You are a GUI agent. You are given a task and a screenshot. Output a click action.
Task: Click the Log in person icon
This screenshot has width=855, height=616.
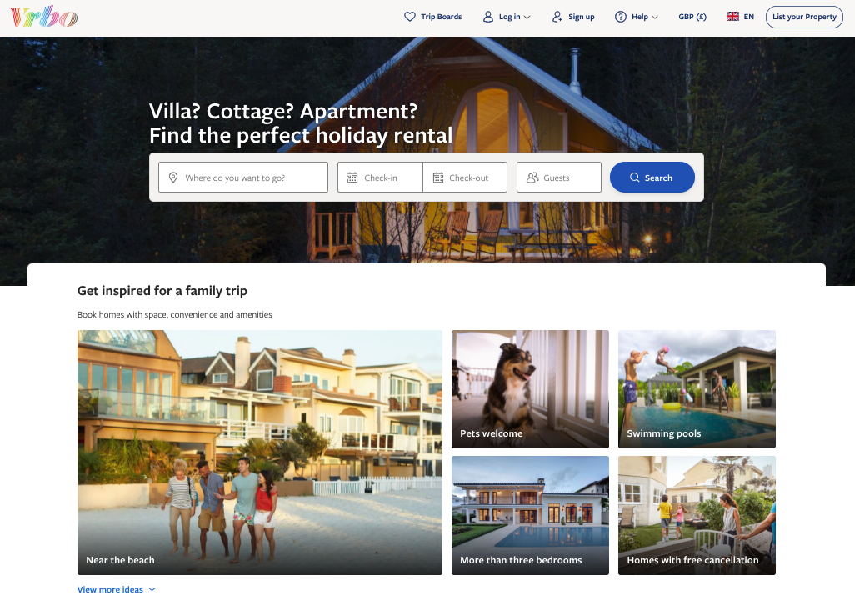pyautogui.click(x=488, y=17)
